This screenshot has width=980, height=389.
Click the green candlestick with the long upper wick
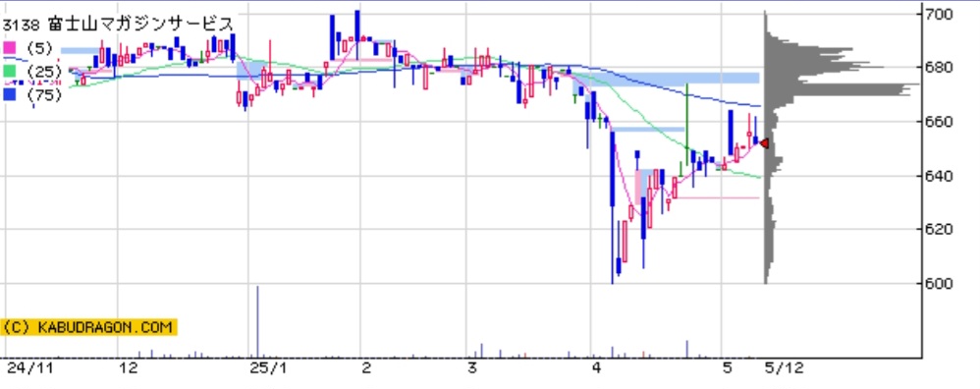point(686,124)
